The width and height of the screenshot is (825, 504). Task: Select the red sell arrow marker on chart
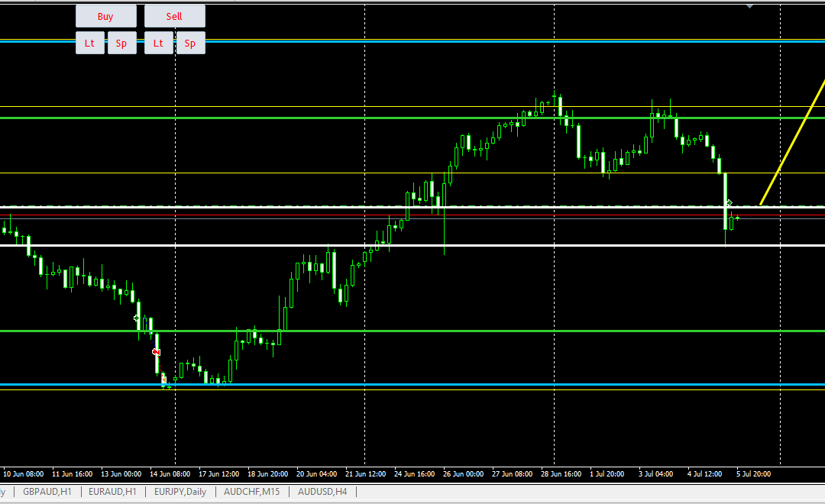[x=156, y=352]
